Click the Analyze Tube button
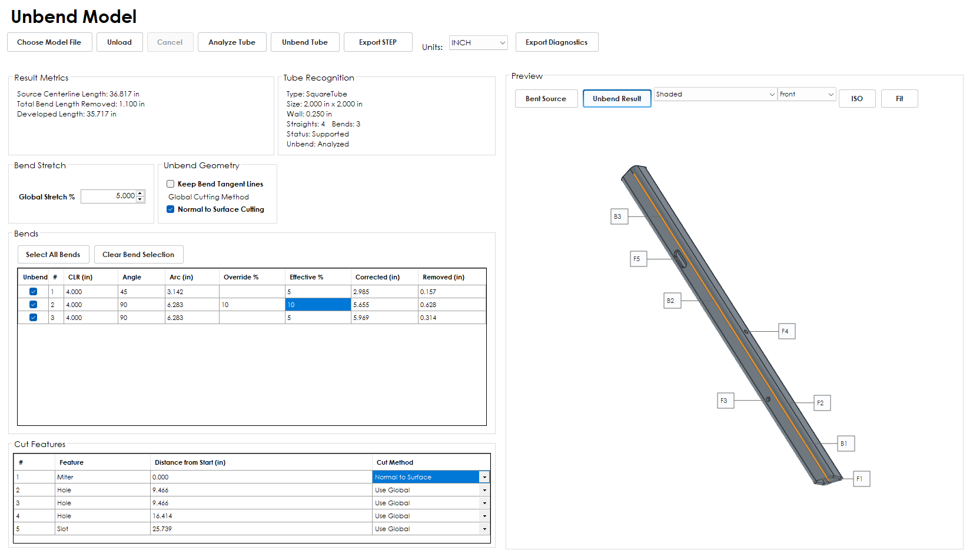The image size is (973, 560). click(232, 42)
